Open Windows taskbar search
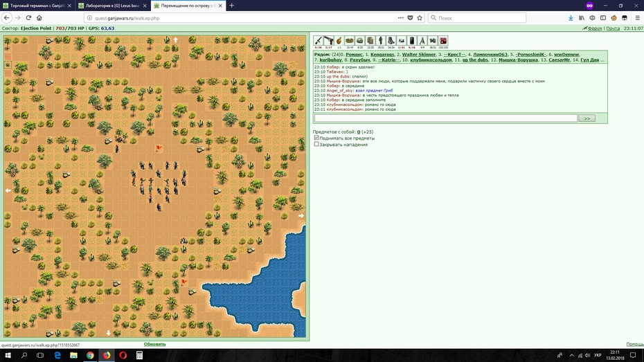644x362 pixels. 24,356
